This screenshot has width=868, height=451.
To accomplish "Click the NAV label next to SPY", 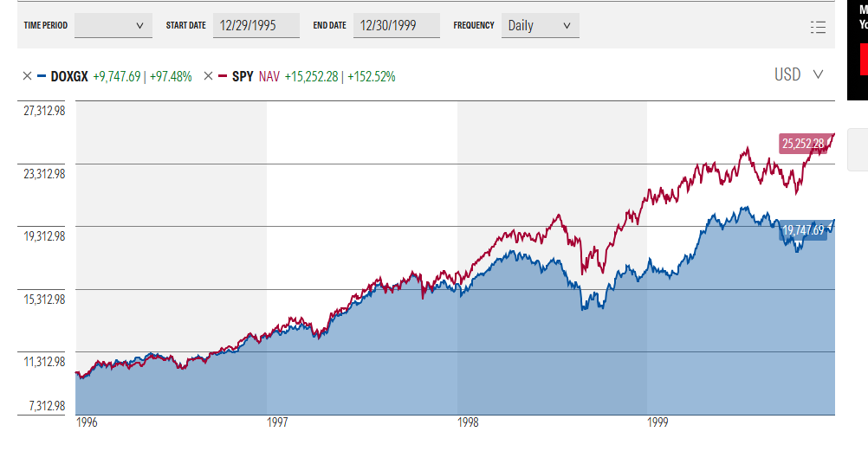I will pyautogui.click(x=269, y=76).
